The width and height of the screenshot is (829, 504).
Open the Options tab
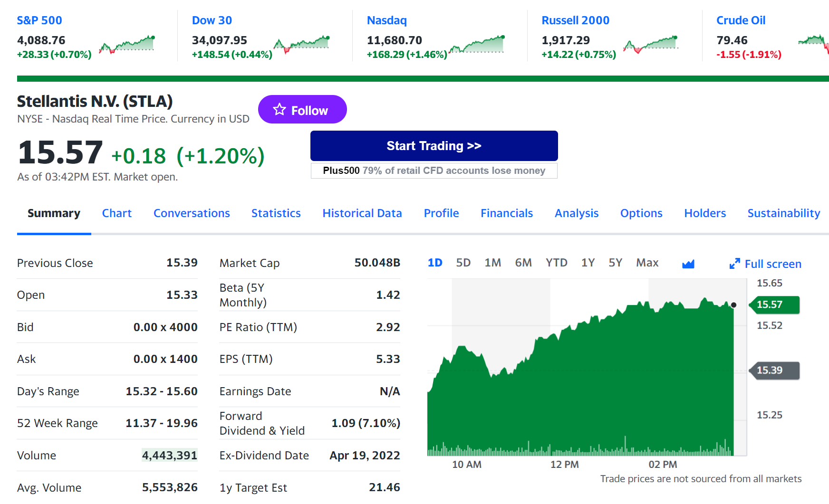coord(641,213)
